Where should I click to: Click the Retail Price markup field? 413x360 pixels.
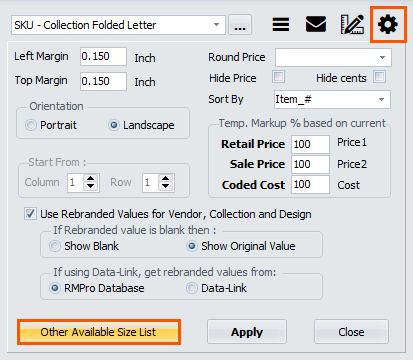[310, 144]
